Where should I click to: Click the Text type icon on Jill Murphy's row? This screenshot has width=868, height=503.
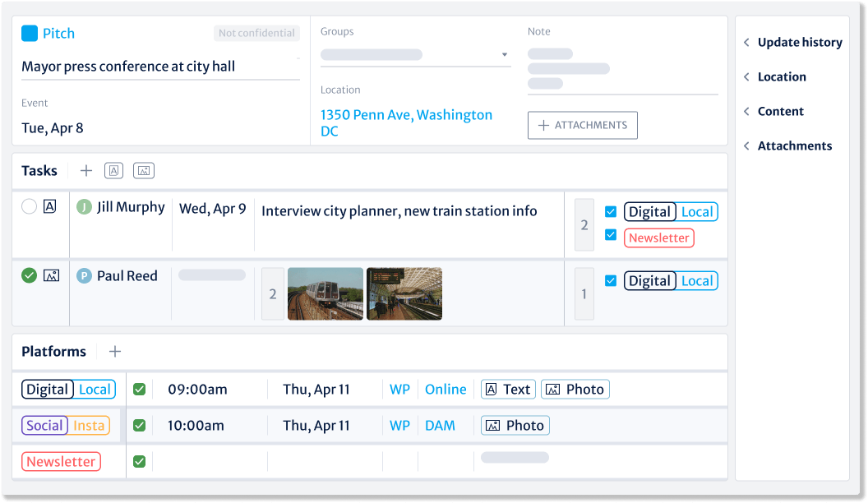coord(49,206)
